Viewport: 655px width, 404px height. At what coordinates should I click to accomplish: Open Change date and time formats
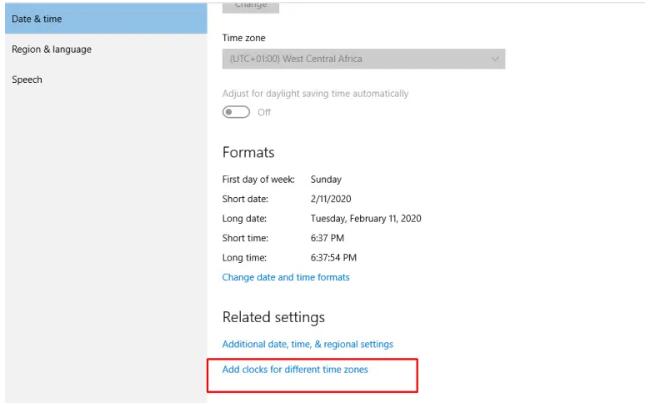[286, 277]
